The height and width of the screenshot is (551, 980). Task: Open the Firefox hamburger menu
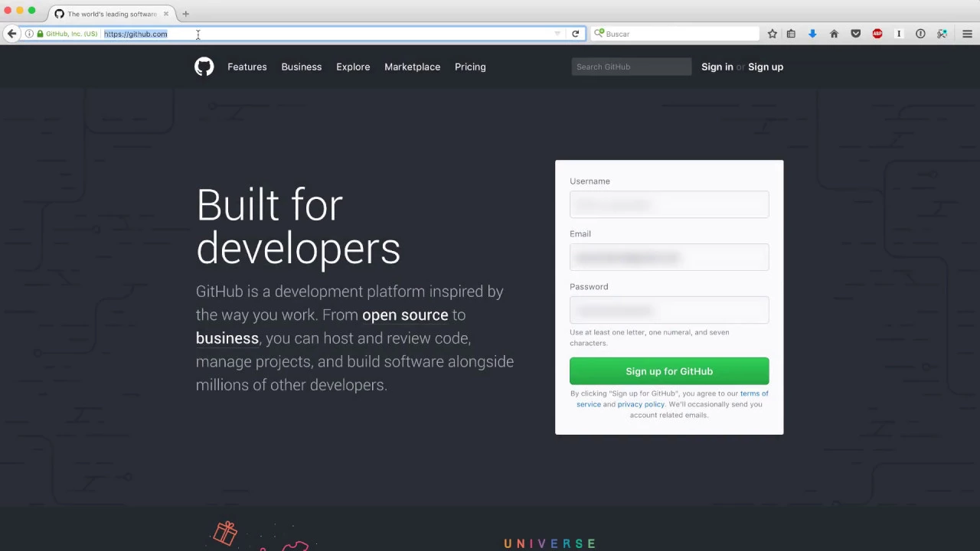pos(967,34)
